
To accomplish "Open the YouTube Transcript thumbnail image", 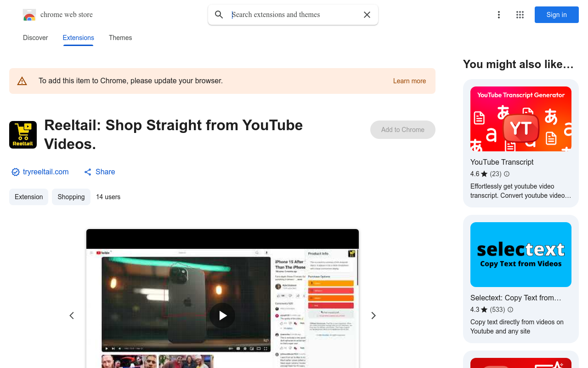I will coord(521,119).
